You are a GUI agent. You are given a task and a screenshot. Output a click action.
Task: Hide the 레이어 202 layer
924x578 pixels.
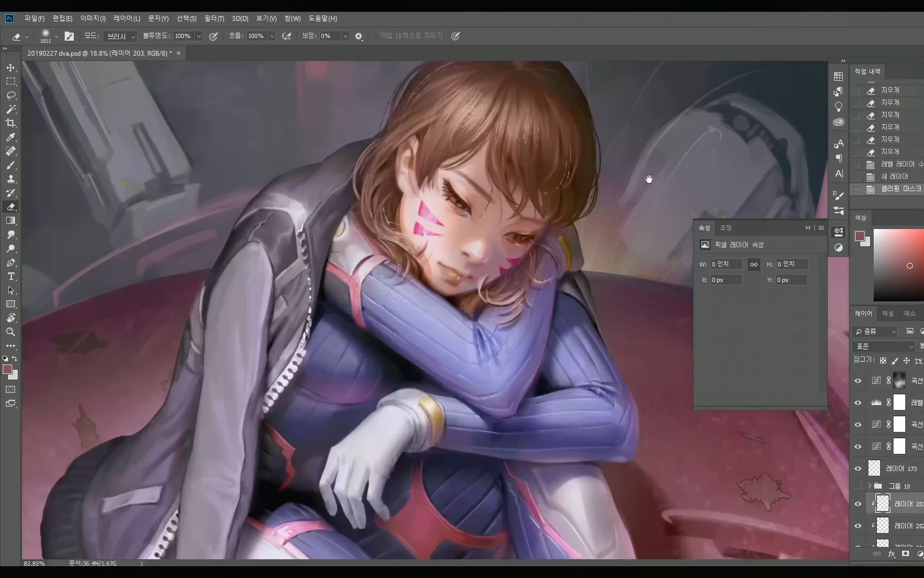858,526
